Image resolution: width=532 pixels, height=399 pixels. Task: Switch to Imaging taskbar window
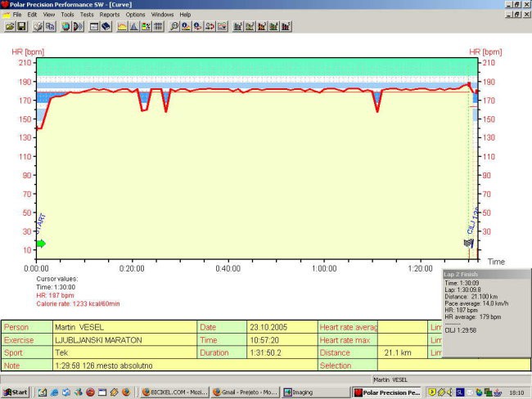coord(316,392)
